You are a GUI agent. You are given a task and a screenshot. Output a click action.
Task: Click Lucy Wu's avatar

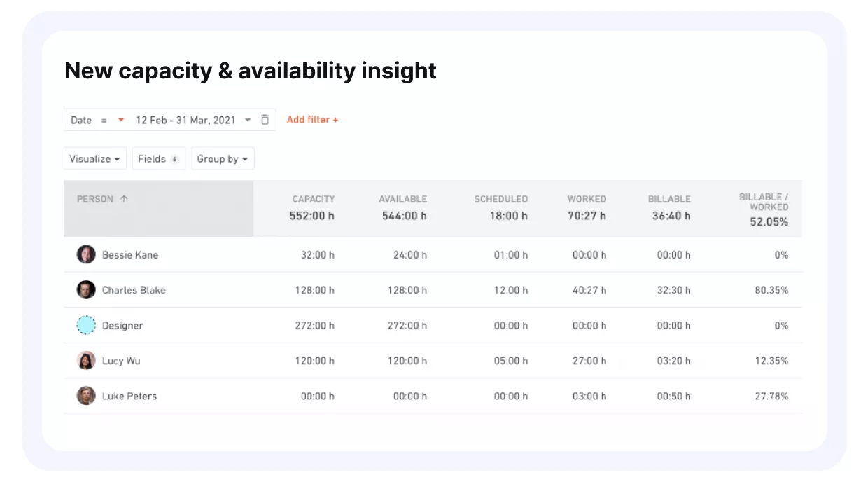point(86,360)
